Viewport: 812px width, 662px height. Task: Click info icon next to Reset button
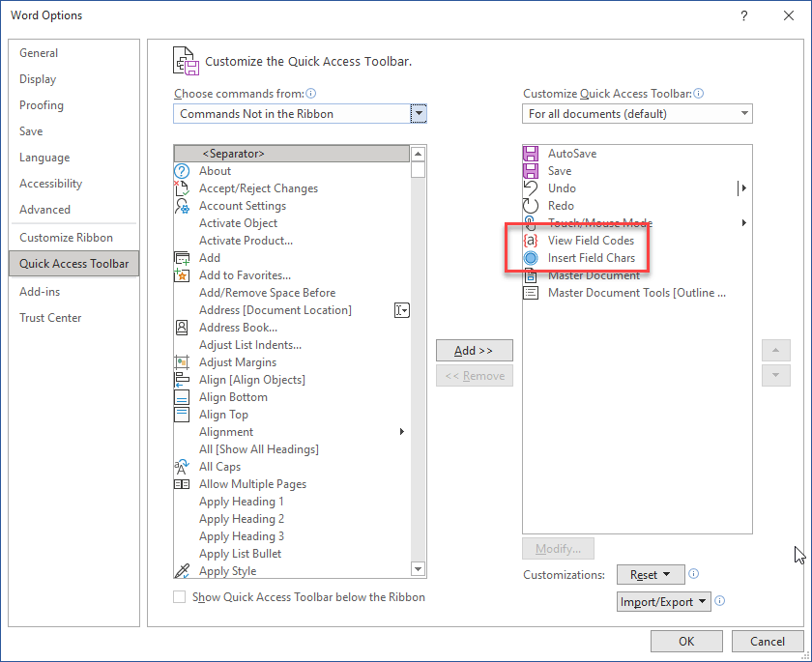click(x=693, y=573)
